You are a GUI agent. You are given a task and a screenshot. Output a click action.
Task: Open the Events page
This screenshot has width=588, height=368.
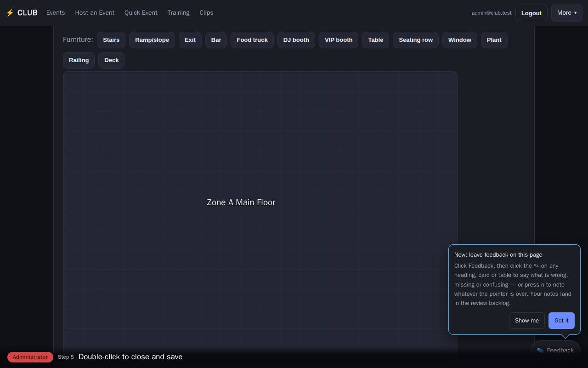[x=56, y=13]
